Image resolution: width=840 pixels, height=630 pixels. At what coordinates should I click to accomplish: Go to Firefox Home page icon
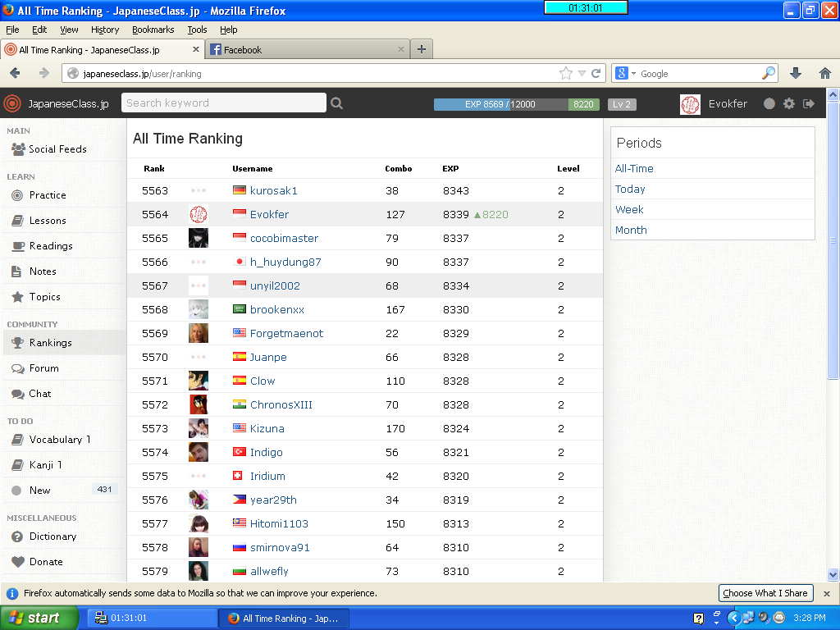tap(824, 73)
